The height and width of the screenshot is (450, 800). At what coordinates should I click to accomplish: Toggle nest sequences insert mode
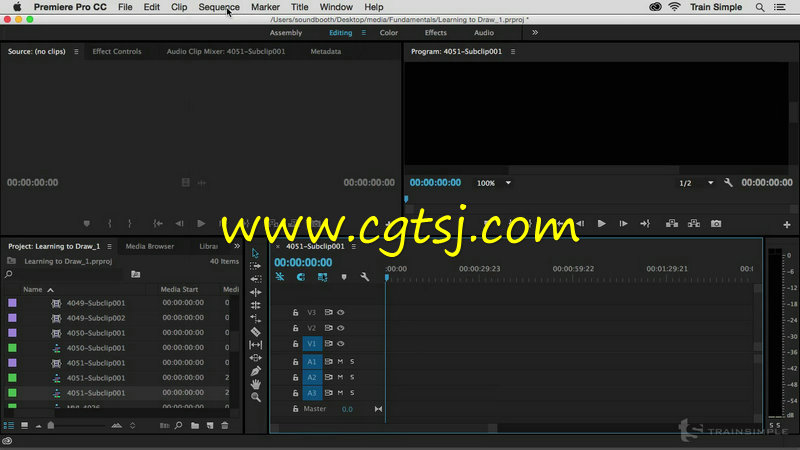(x=280, y=277)
